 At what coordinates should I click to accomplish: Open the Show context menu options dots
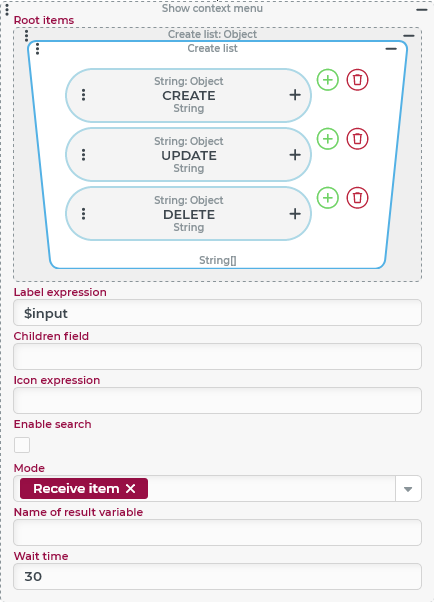tap(7, 9)
